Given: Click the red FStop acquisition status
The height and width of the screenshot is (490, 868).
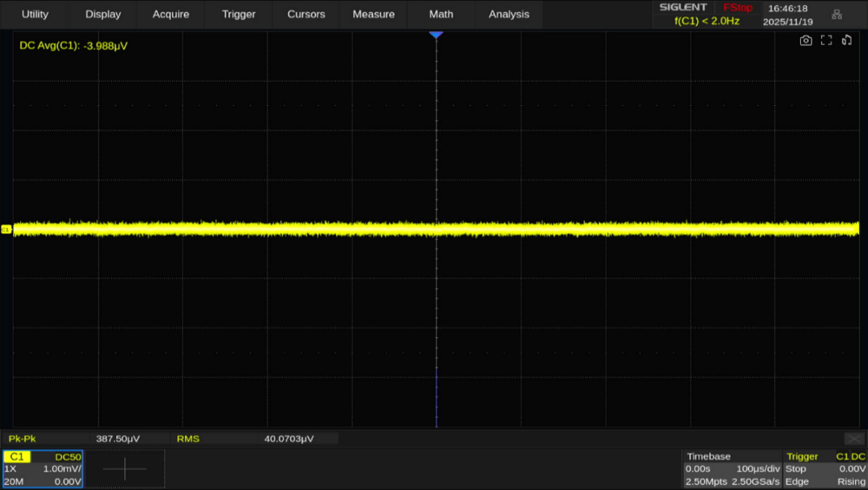Looking at the screenshot, I should coord(737,8).
